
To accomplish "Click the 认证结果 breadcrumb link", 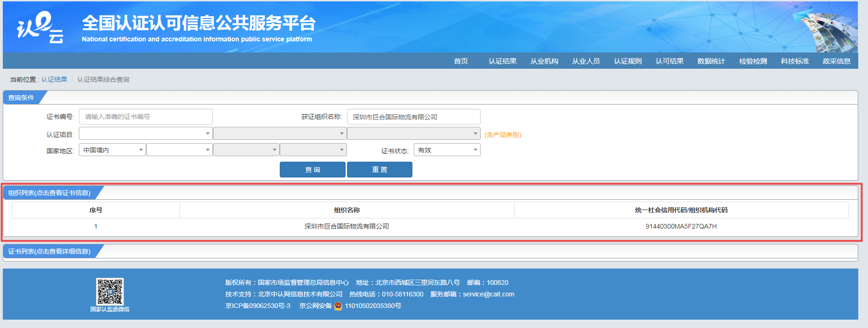I will tap(54, 79).
